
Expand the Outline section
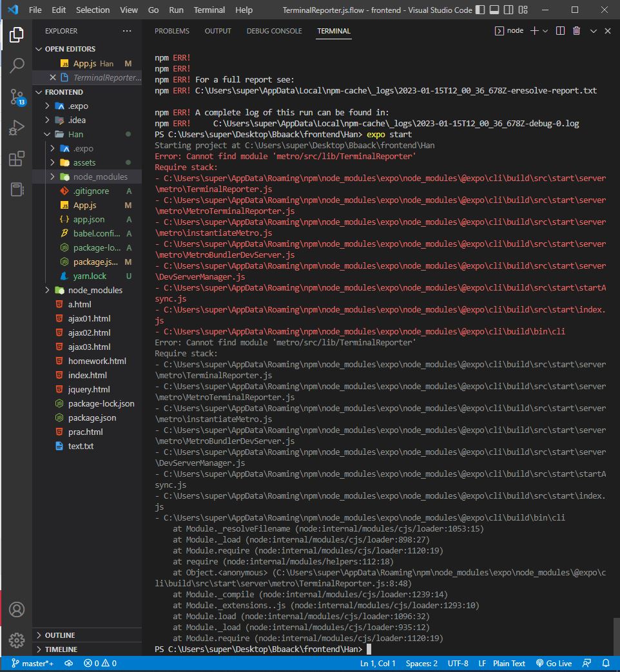coord(87,635)
